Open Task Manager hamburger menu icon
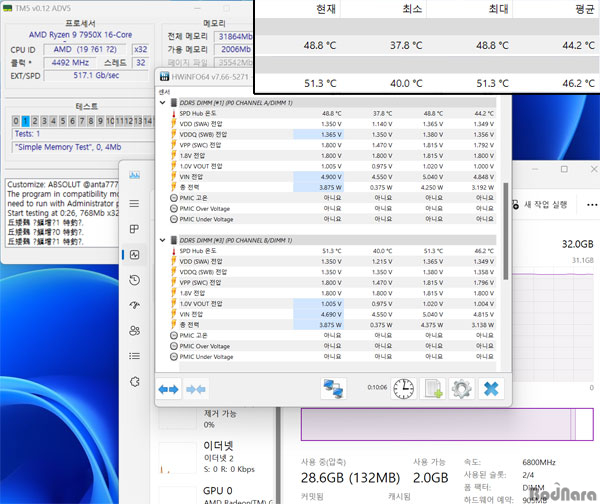Image resolution: width=600 pixels, height=504 pixels. click(134, 203)
